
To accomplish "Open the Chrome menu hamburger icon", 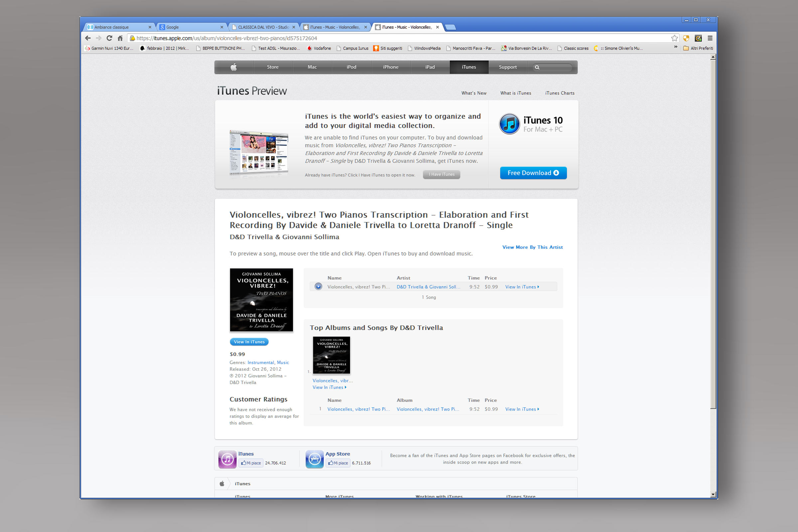I will (710, 38).
